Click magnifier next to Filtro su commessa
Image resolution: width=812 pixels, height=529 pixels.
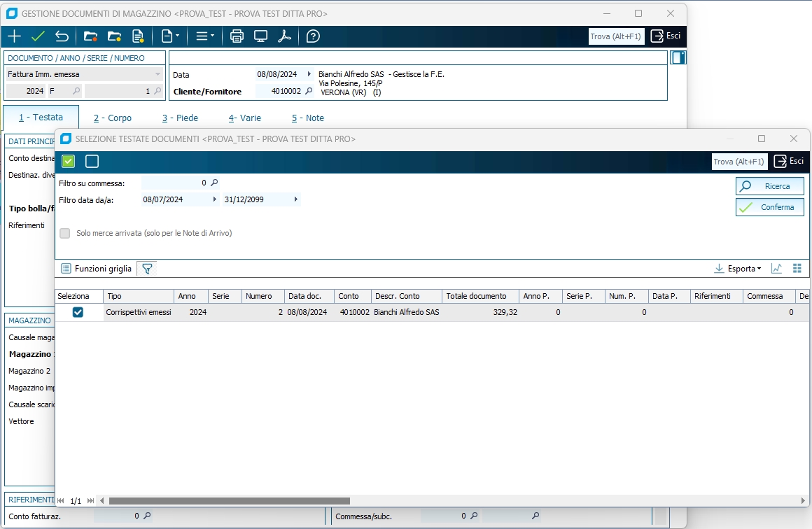[214, 183]
